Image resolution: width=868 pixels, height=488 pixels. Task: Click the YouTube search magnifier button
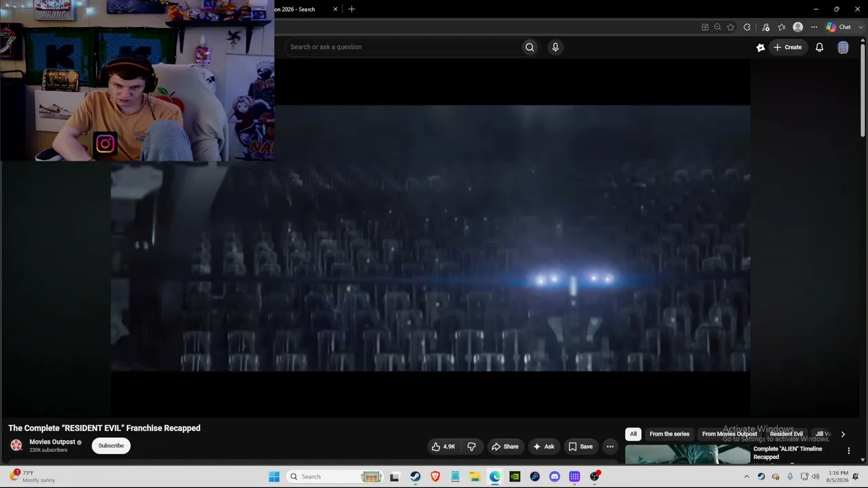530,47
